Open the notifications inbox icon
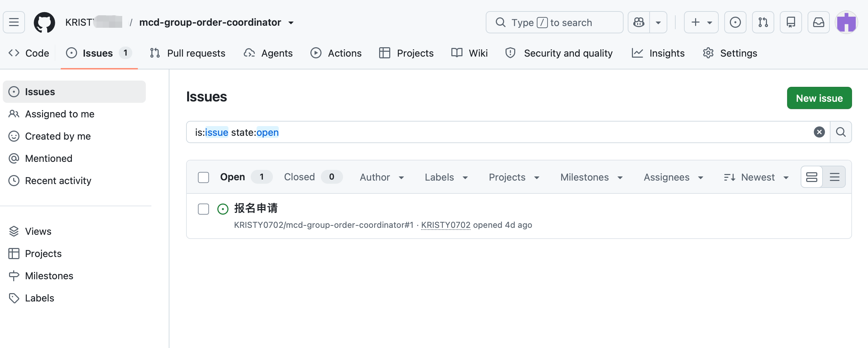Viewport: 868px width, 348px height. click(818, 23)
